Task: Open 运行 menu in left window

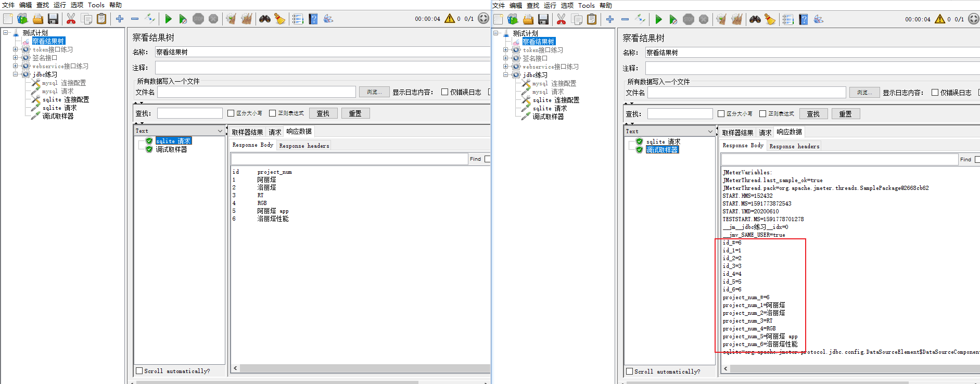Action: click(60, 5)
